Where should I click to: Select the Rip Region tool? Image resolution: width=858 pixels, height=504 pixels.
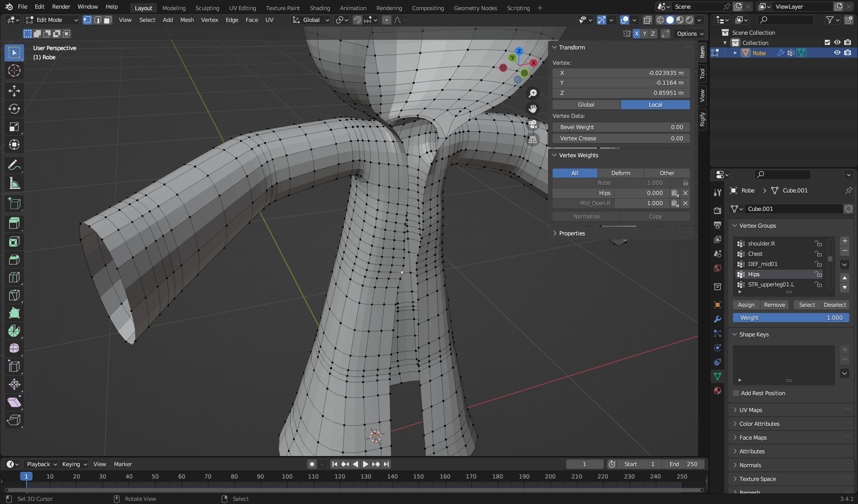[x=14, y=420]
